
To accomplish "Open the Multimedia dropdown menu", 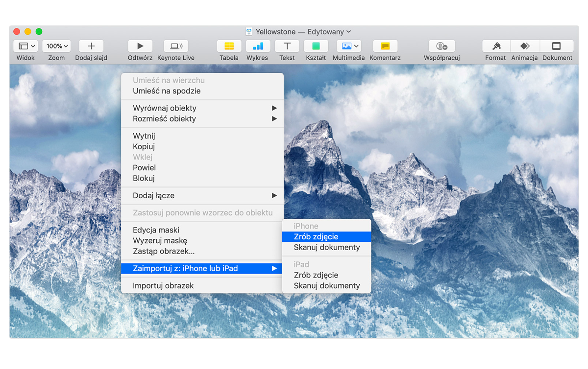I will [349, 46].
